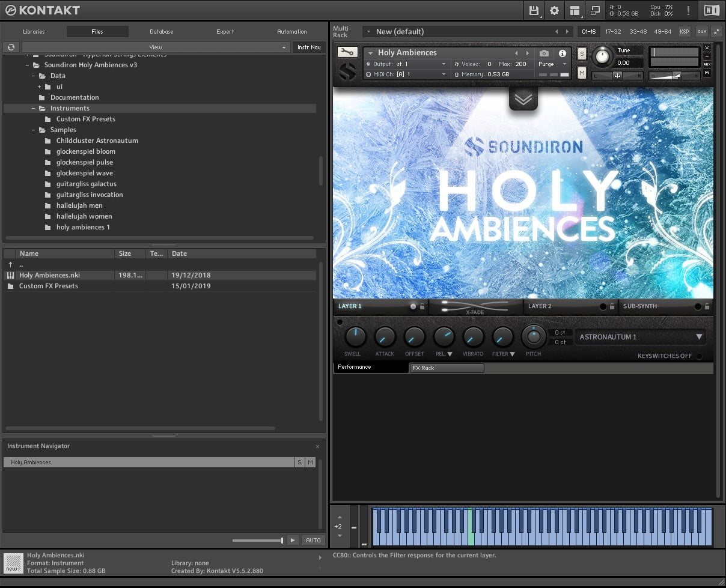
Task: Select previous multi with left arrow
Action: coord(557,31)
